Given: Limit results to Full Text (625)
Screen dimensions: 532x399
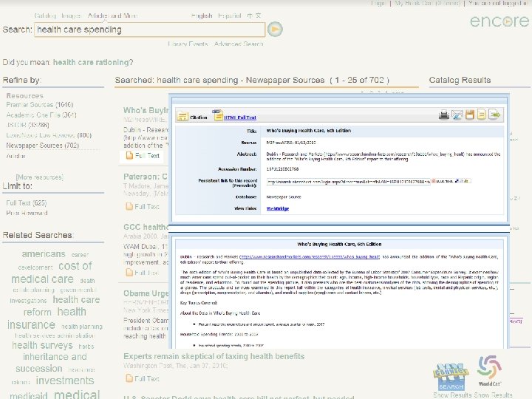Looking at the screenshot, I should [x=27, y=203].
